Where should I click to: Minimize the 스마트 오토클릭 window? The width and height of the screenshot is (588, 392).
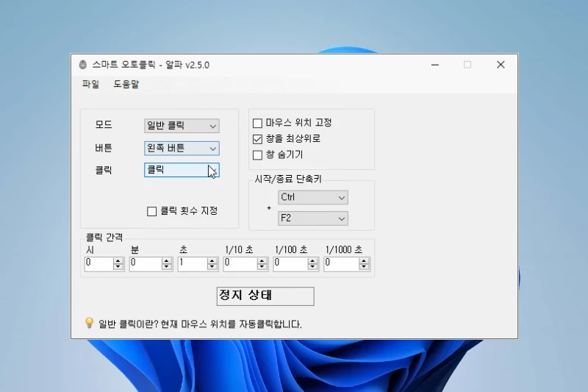pos(435,65)
